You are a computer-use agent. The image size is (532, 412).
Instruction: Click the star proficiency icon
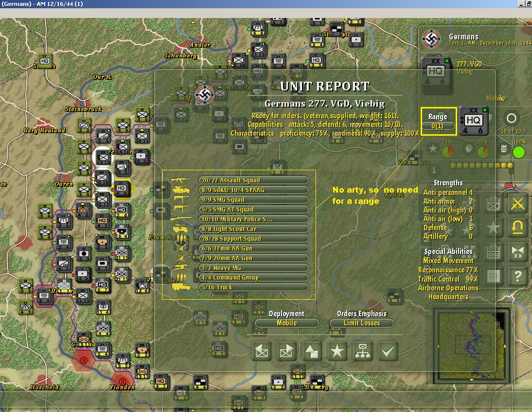(x=433, y=149)
